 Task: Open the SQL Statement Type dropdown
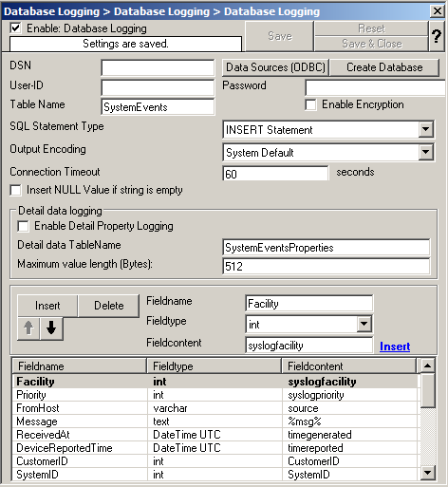coord(426,129)
